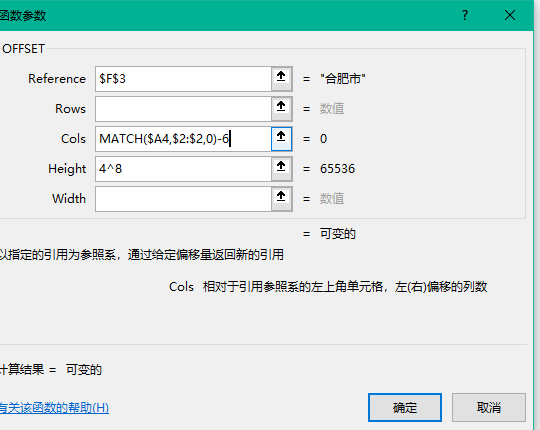Click the "合肥市" Reference result value
This screenshot has height=430, width=540.
click(x=343, y=79)
